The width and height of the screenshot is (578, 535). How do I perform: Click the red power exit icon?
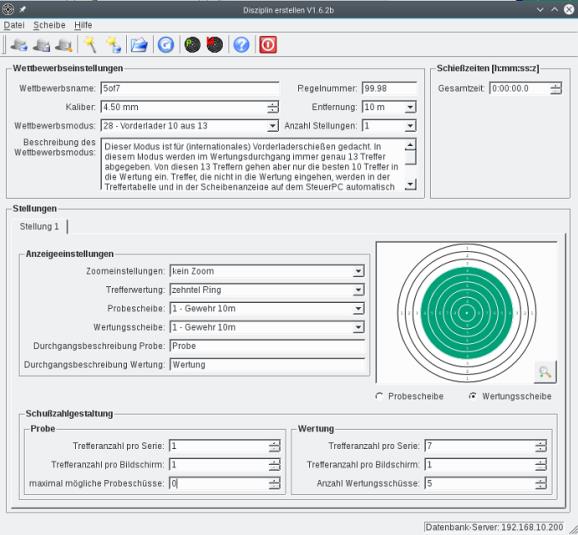click(268, 45)
